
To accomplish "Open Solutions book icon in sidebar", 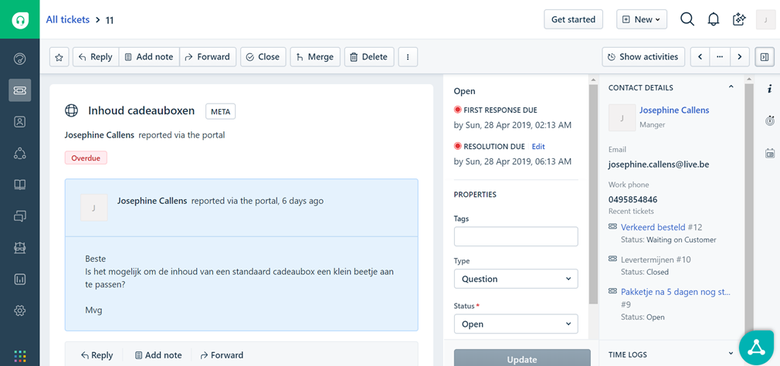I will pyautogui.click(x=20, y=185).
